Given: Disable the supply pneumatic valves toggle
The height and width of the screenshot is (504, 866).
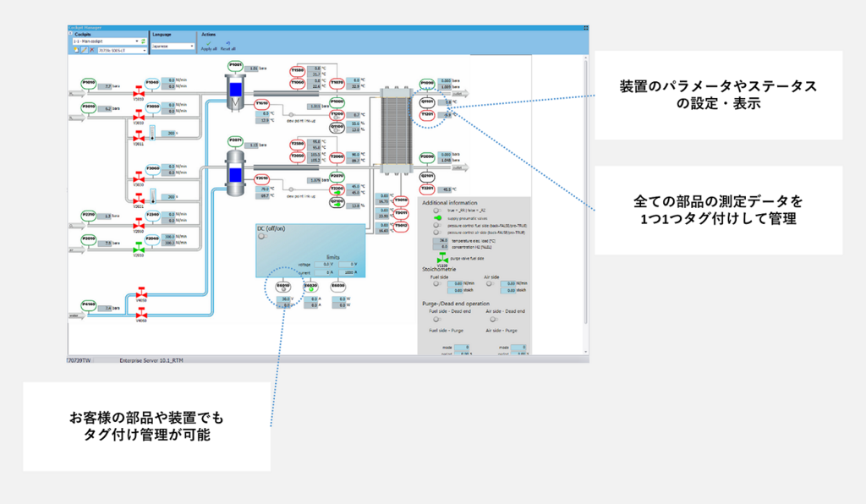Looking at the screenshot, I should tap(438, 217).
